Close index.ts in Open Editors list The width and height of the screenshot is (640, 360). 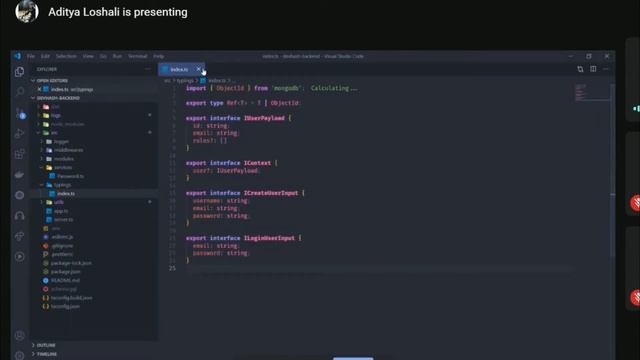pyautogui.click(x=39, y=89)
